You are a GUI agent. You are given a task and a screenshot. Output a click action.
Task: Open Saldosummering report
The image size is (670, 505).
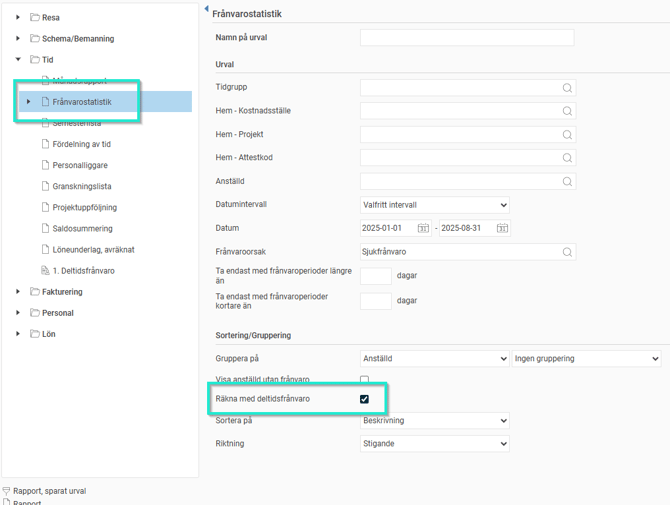pyautogui.click(x=82, y=229)
